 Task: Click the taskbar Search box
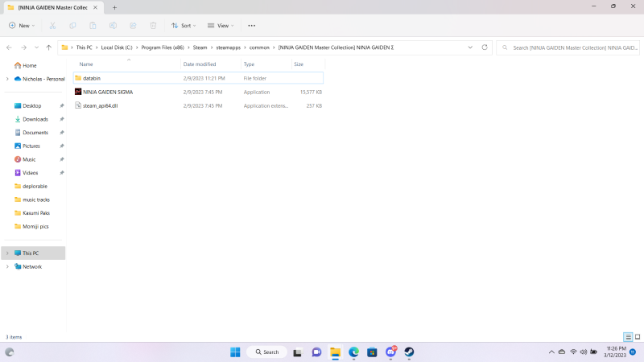(x=267, y=352)
